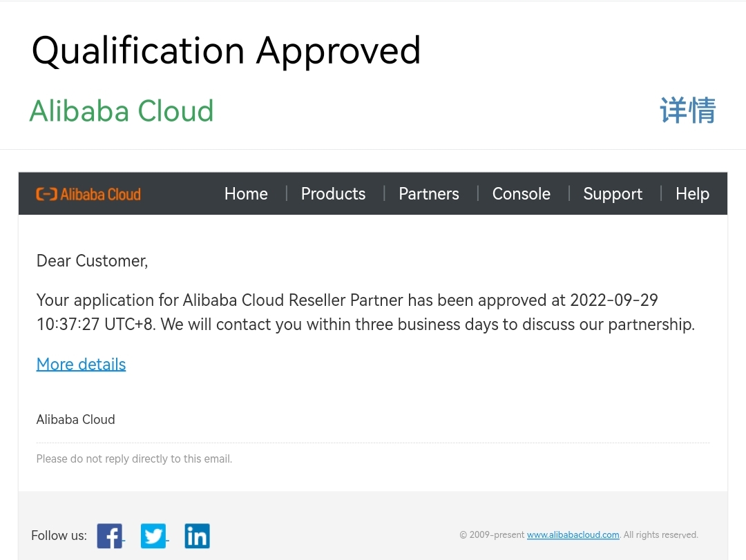Open the Console navigation item
Image resolution: width=746 pixels, height=560 pixels.
pyautogui.click(x=521, y=194)
